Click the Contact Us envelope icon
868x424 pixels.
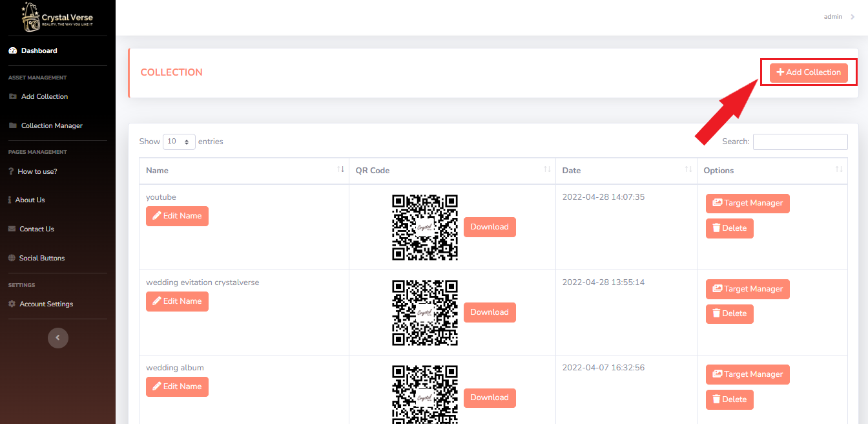[x=12, y=229]
